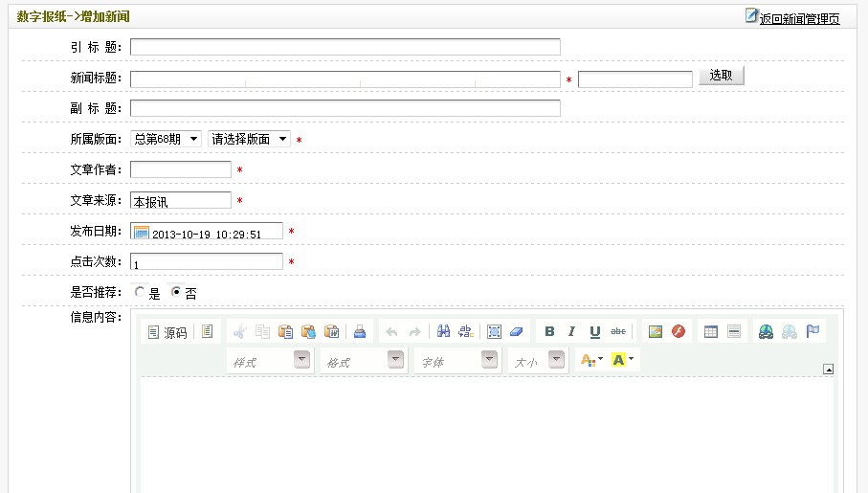Open the 请选择版面 page dropdown
Viewport: 868px width, 493px height.
pos(249,139)
